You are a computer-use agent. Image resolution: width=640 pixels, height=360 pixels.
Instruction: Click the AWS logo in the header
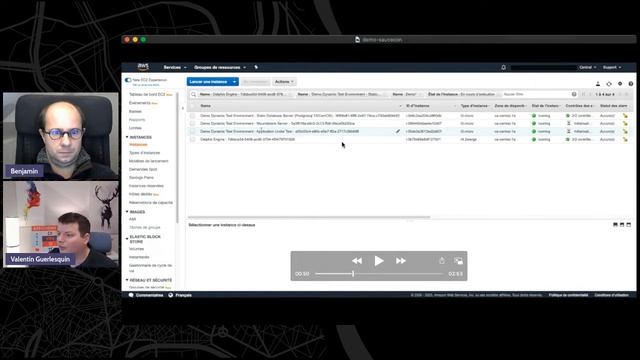[x=143, y=67]
